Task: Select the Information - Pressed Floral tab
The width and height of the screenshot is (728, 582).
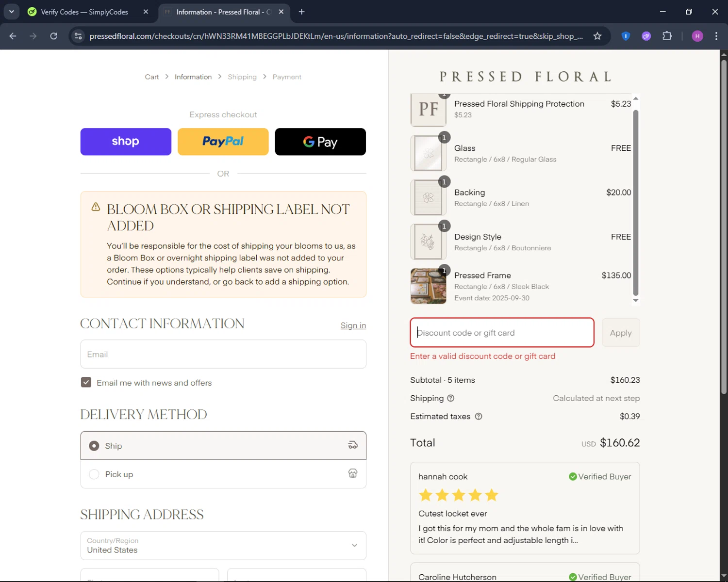Action: coord(223,12)
